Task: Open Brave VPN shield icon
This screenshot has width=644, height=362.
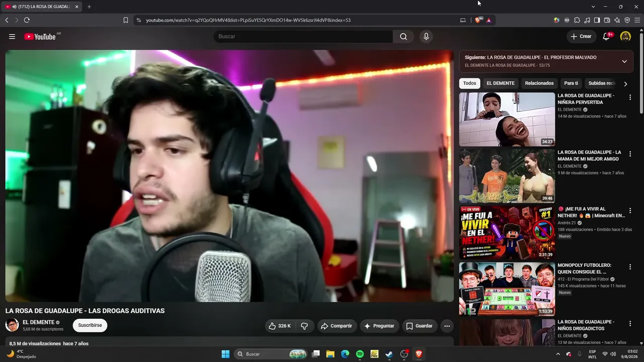Action: coord(627,20)
